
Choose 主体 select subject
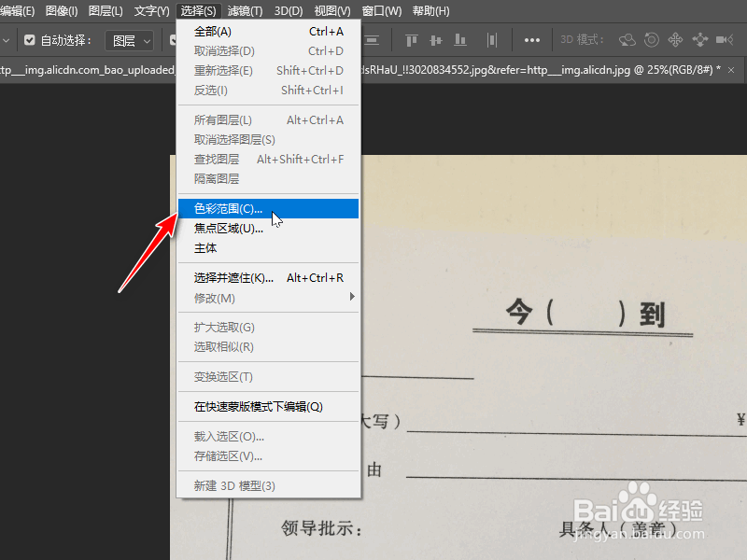[269, 248]
